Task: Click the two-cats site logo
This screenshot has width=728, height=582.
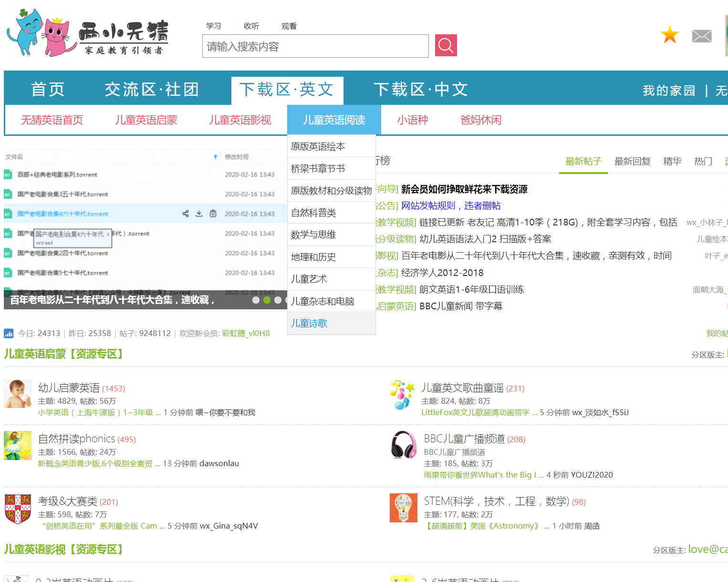Action: pyautogui.click(x=88, y=33)
